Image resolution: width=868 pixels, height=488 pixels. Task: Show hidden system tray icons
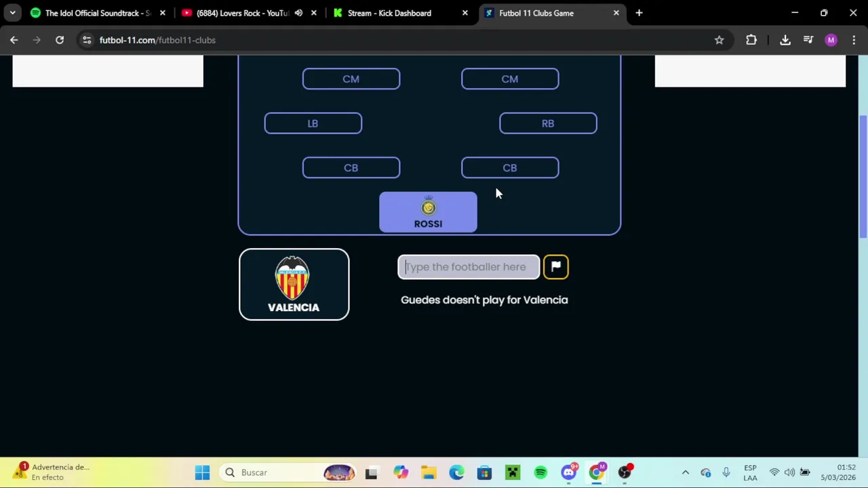coord(685,472)
